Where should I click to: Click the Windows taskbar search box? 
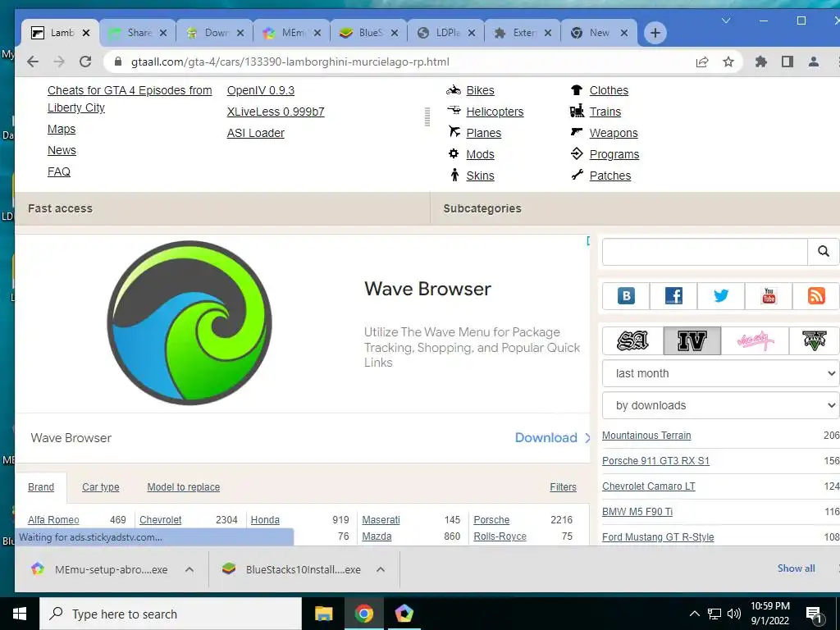point(171,614)
